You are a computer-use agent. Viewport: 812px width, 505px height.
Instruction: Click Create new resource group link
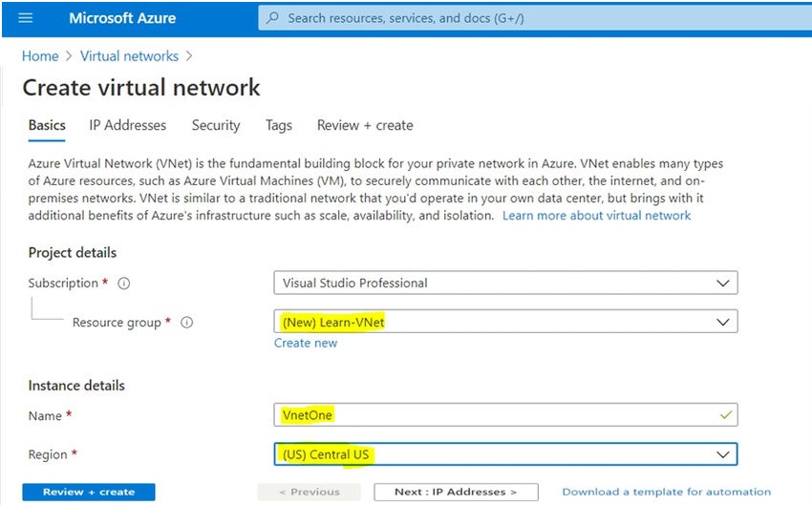point(306,343)
